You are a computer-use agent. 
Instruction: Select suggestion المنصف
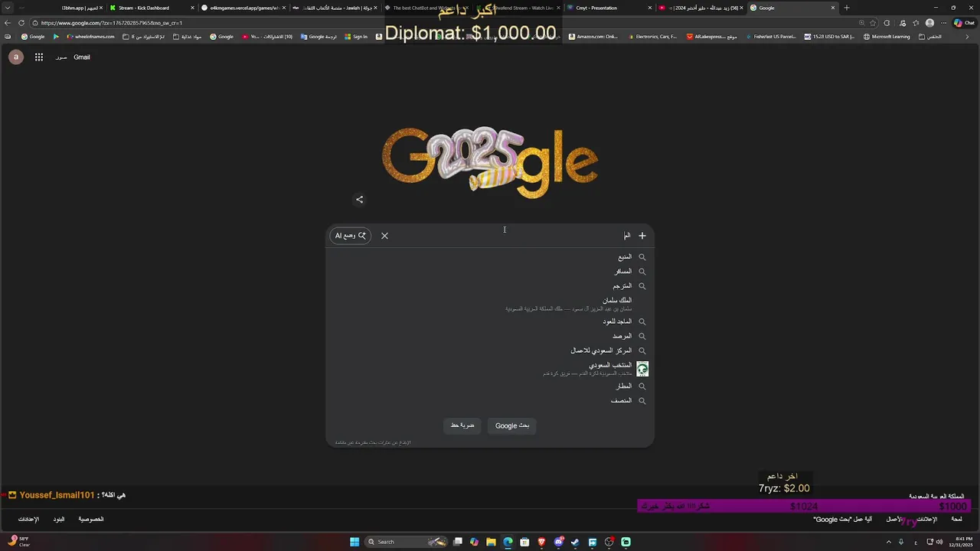tap(490, 401)
